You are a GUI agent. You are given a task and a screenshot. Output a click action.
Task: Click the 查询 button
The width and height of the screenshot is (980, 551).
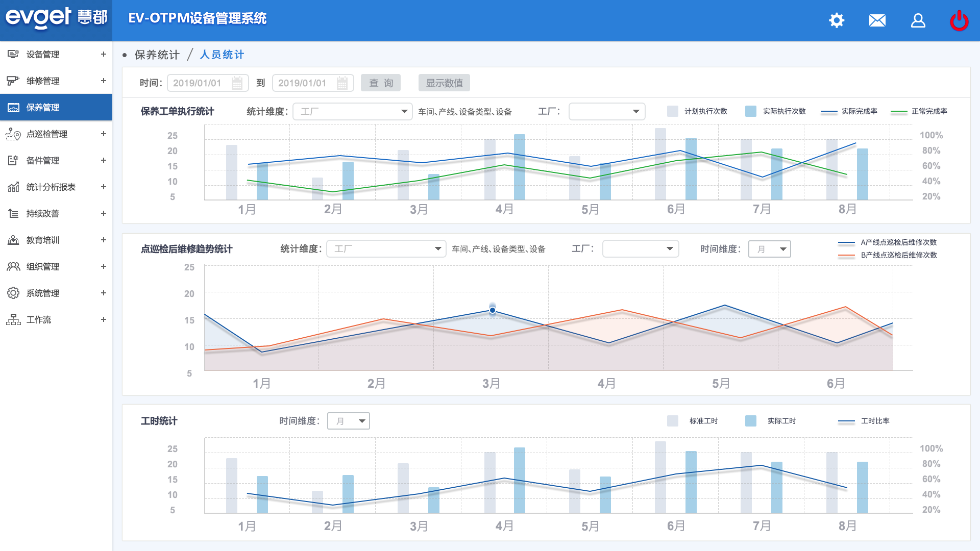(x=381, y=83)
